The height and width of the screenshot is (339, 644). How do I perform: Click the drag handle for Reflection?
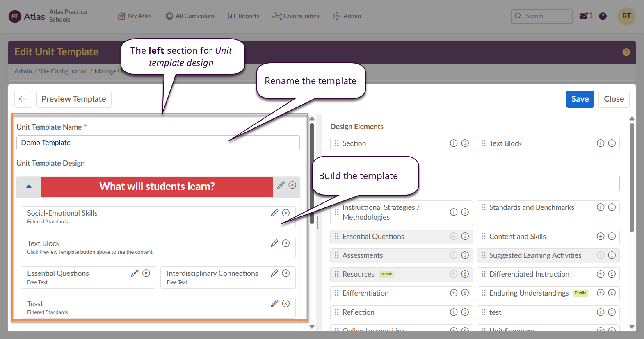click(x=336, y=312)
